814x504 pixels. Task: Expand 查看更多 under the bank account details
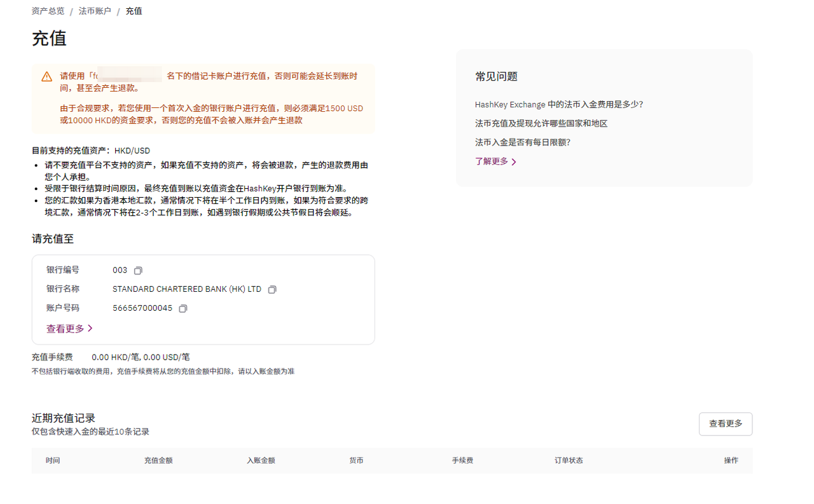click(65, 329)
